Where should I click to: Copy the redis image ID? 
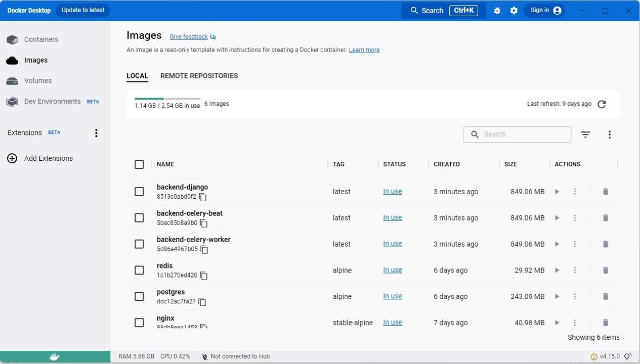click(203, 276)
